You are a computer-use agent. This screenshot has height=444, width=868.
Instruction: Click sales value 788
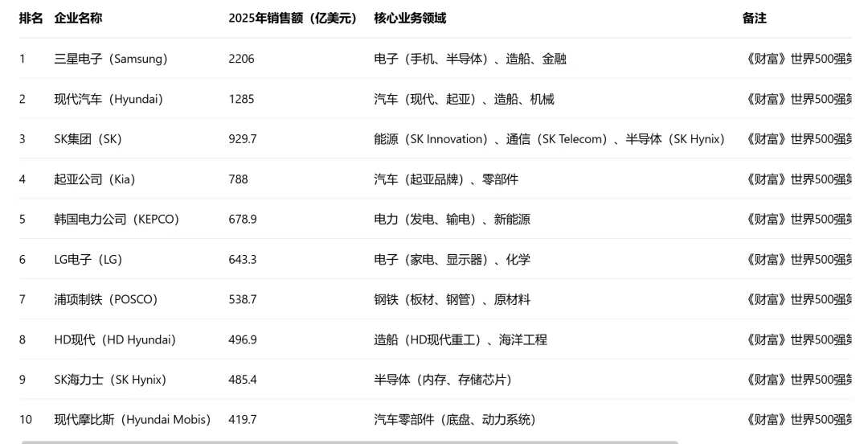(x=238, y=179)
